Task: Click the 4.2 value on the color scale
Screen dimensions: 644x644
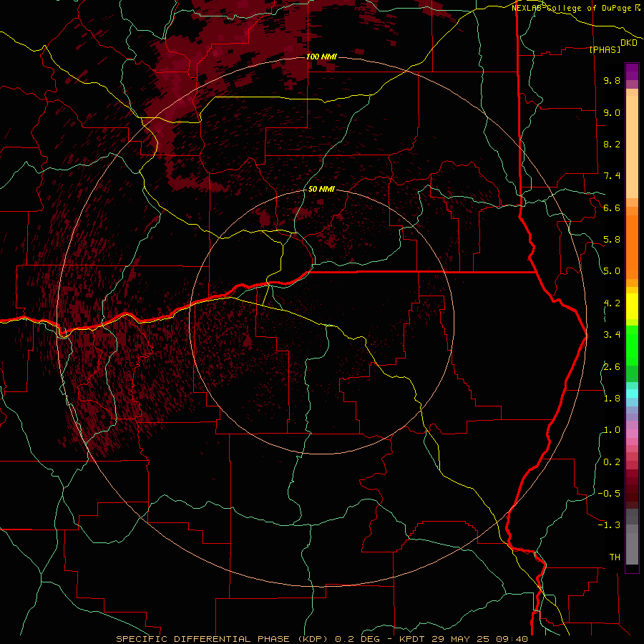Action: point(612,303)
